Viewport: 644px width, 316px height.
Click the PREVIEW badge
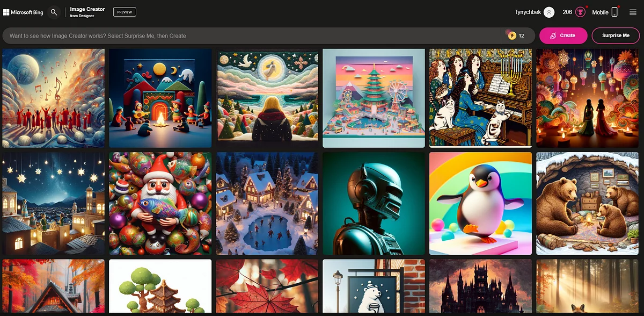[x=125, y=12]
